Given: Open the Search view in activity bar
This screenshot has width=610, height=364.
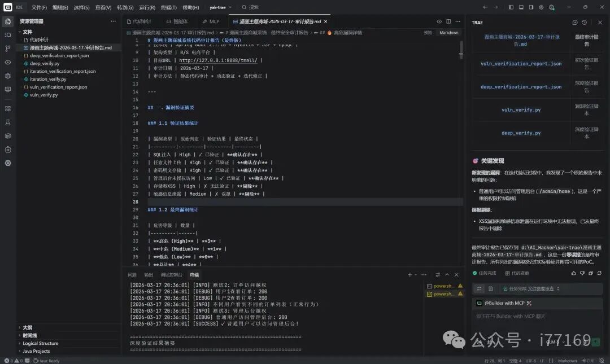Looking at the screenshot, I should (x=8, y=35).
